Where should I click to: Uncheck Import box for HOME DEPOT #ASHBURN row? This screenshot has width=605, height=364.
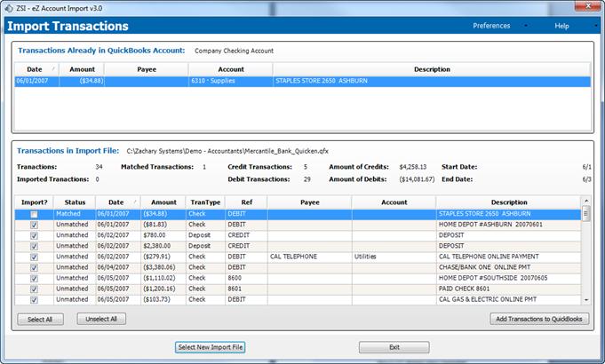point(34,225)
